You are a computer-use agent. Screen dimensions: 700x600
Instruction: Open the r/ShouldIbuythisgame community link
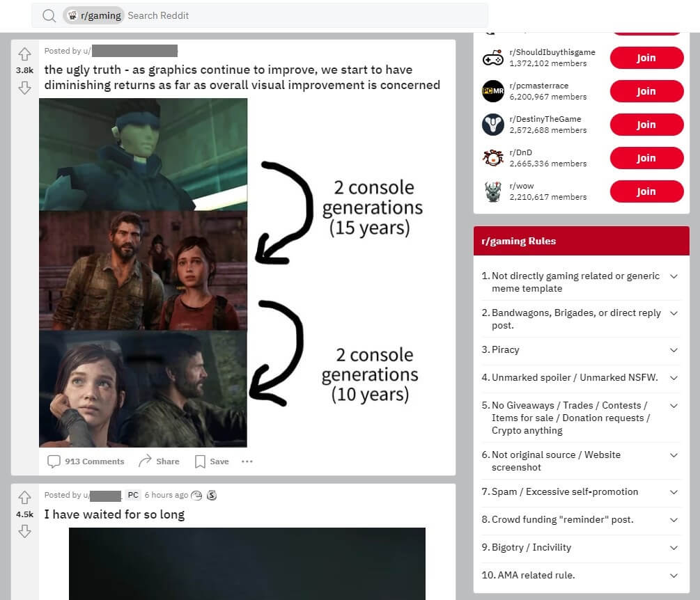pos(552,52)
